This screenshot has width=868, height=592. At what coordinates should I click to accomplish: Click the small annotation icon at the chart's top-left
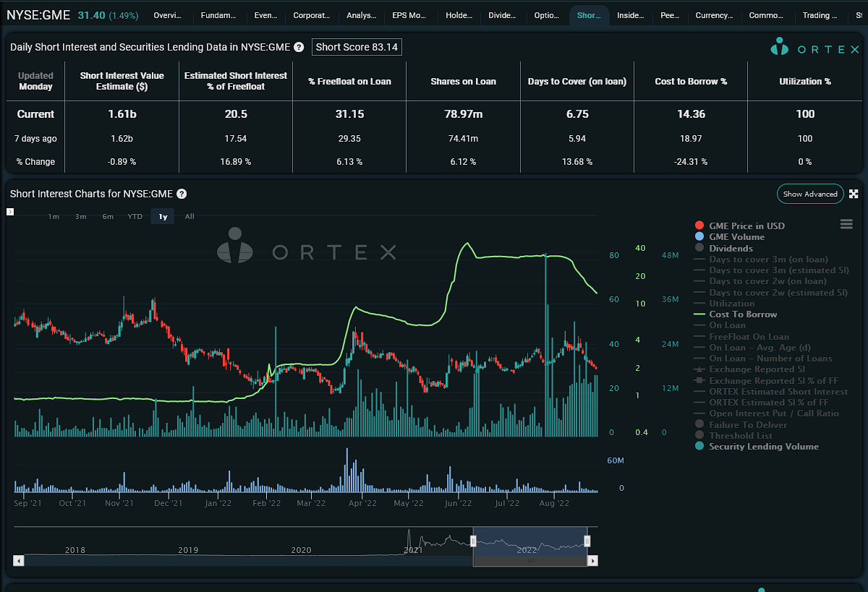pyautogui.click(x=9, y=212)
